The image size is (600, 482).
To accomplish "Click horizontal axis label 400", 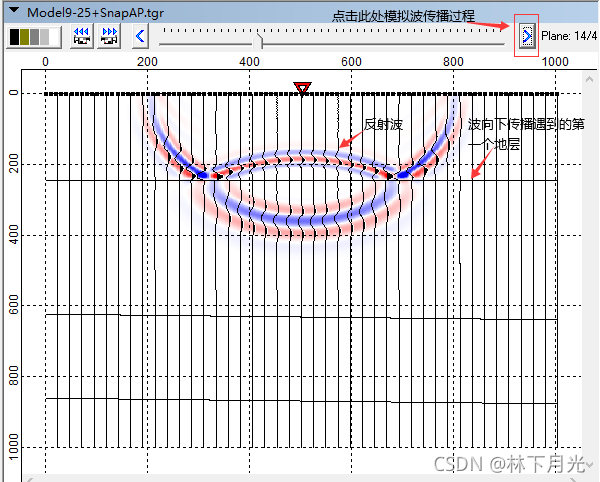I will tap(249, 62).
